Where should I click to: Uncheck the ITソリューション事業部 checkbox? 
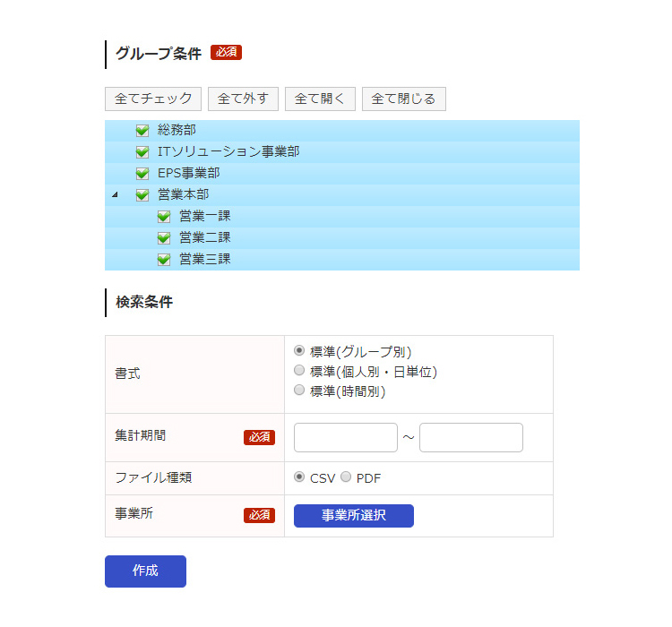(142, 151)
